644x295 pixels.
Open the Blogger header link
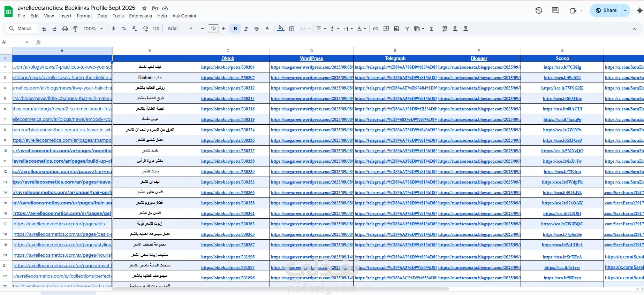[479, 59]
